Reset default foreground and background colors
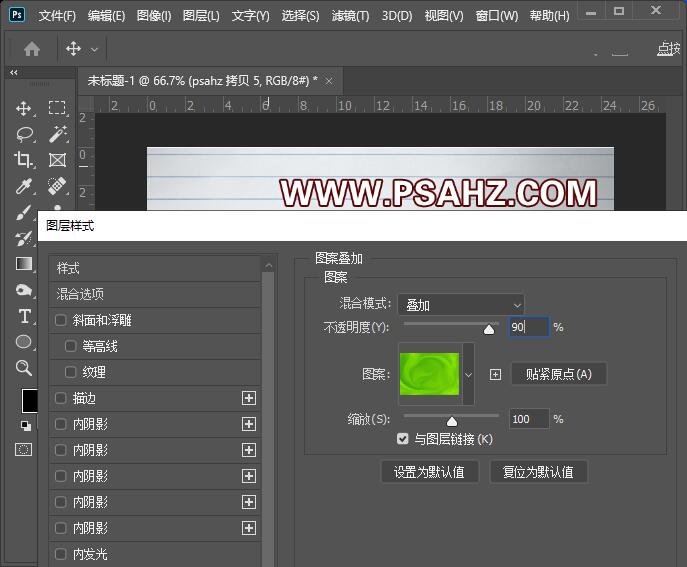The image size is (687, 567). [x=26, y=425]
